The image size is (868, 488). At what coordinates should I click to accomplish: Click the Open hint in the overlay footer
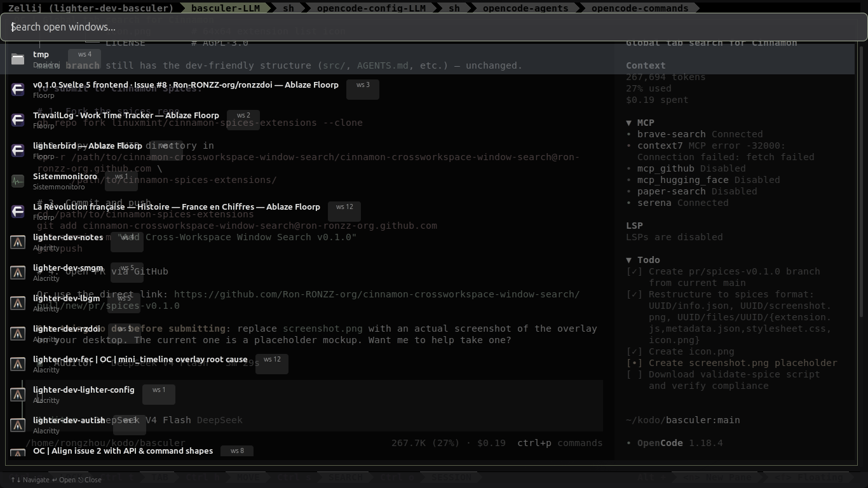coord(64,480)
